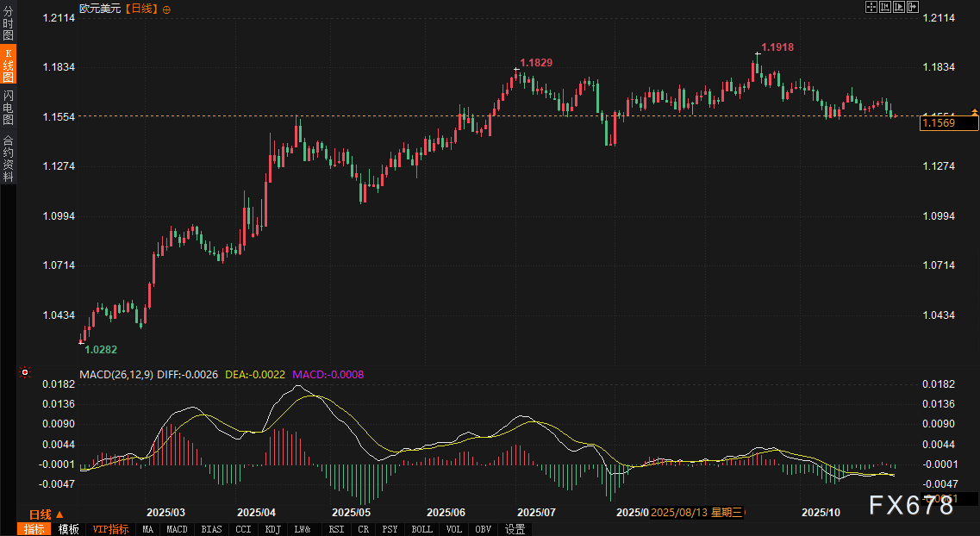Toggle the BOLL indicator

[421, 529]
